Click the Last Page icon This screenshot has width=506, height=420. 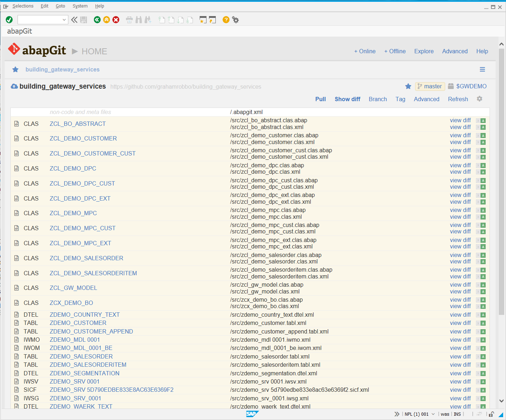click(x=190, y=20)
